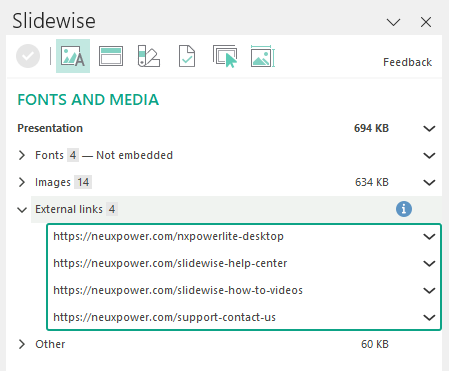This screenshot has width=449, height=371.
Task: Click the 694 KB presentation size
Action: point(371,128)
